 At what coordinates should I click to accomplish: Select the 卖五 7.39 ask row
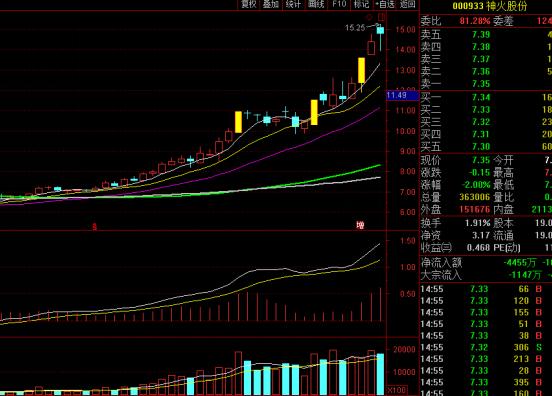[x=486, y=34]
